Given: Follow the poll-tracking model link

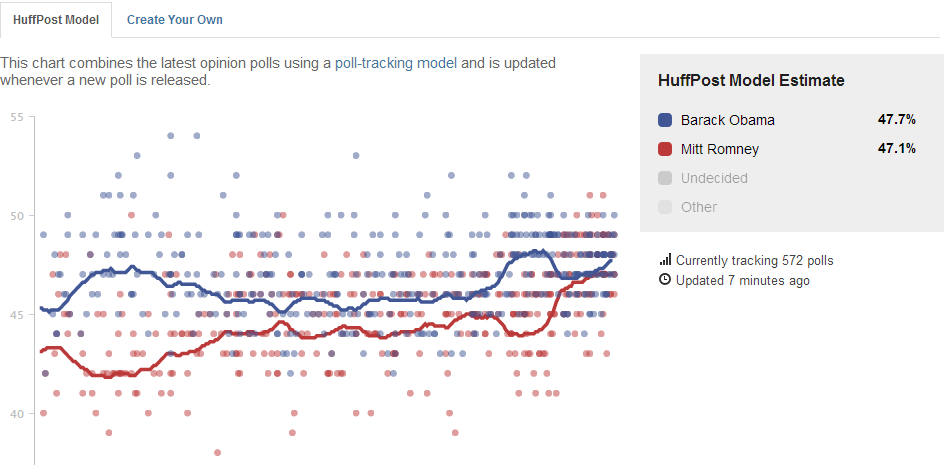Looking at the screenshot, I should 396,62.
